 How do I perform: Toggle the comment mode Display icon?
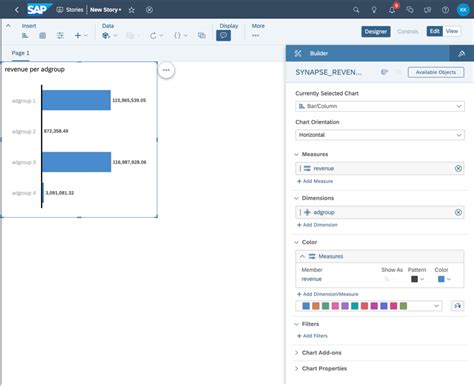pyautogui.click(x=223, y=35)
